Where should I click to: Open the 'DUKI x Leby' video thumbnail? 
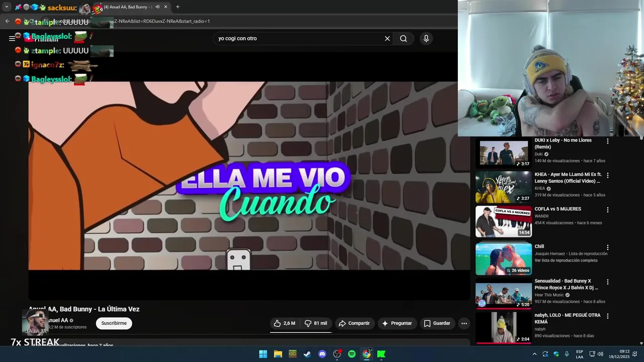(504, 153)
